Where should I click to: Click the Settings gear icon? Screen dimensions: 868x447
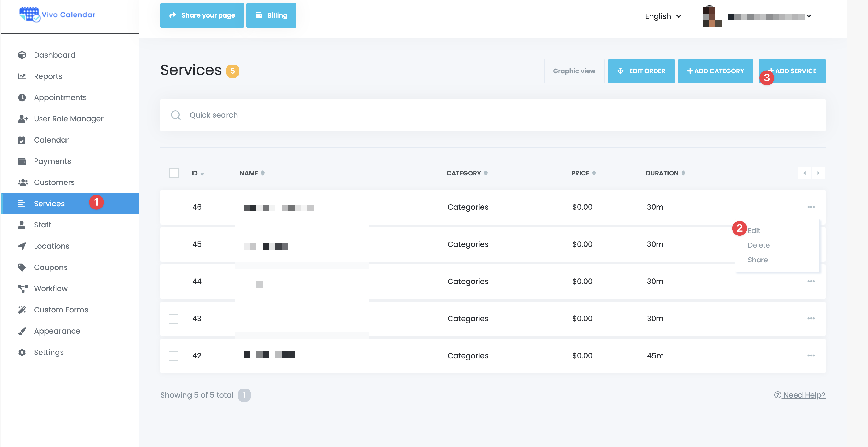[22, 352]
